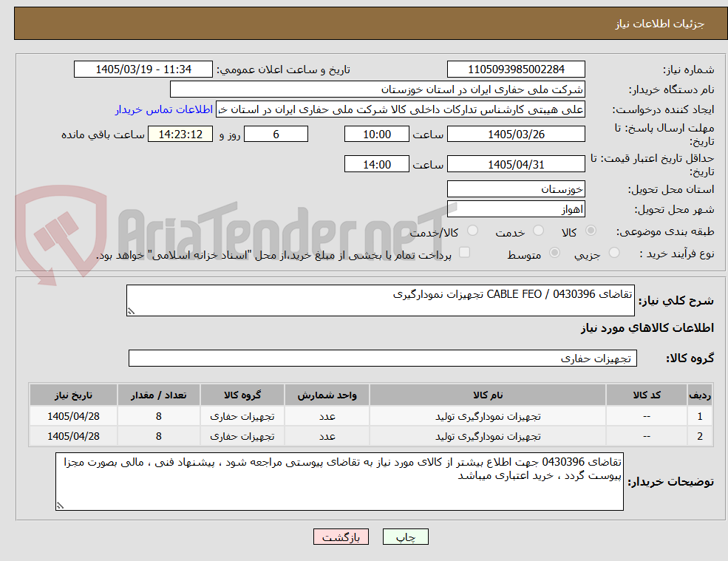Click unit عدد in row 2
The image size is (728, 561).
click(327, 437)
